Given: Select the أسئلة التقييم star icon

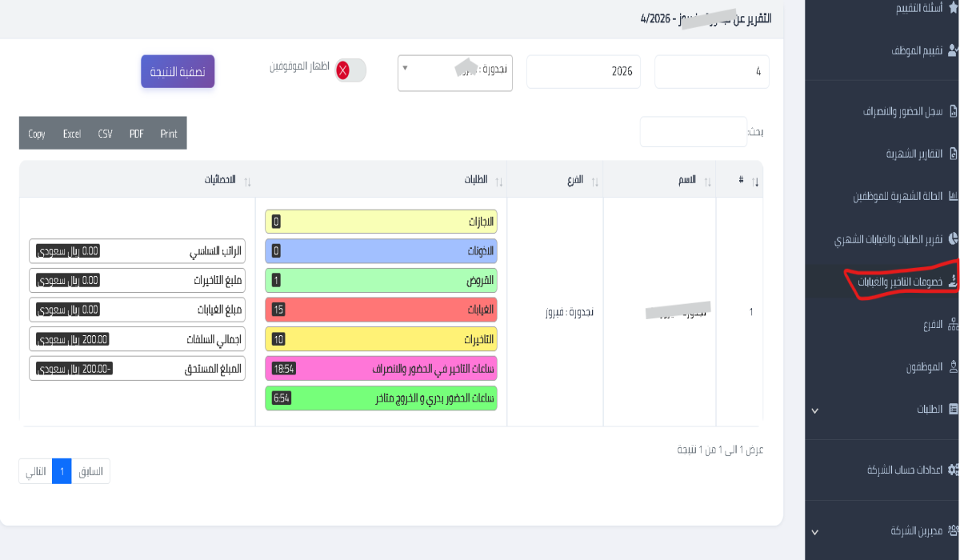Looking at the screenshot, I should pyautogui.click(x=953, y=8).
